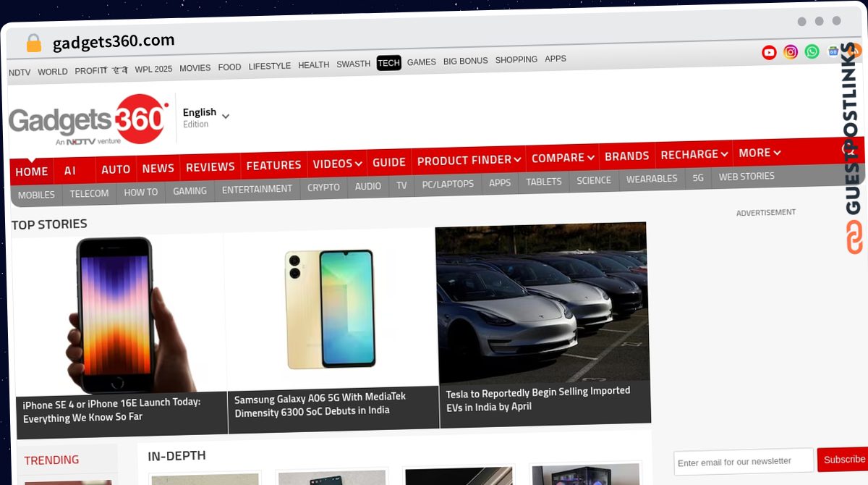Open the Brands section
Viewport: 868px width, 485px height.
pos(626,156)
